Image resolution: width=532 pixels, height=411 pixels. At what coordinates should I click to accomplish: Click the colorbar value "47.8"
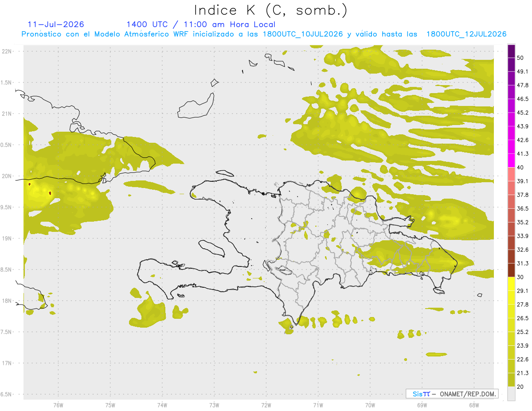(523, 85)
